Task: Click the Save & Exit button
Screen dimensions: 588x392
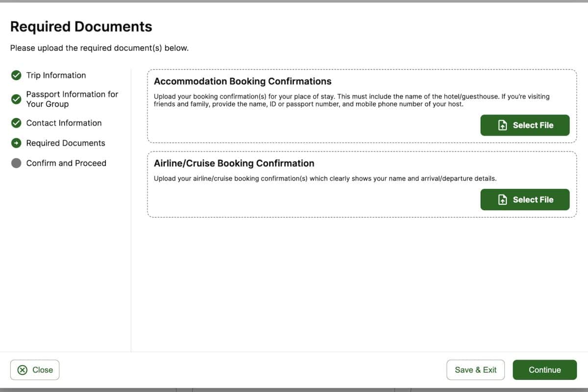Action: click(x=475, y=370)
